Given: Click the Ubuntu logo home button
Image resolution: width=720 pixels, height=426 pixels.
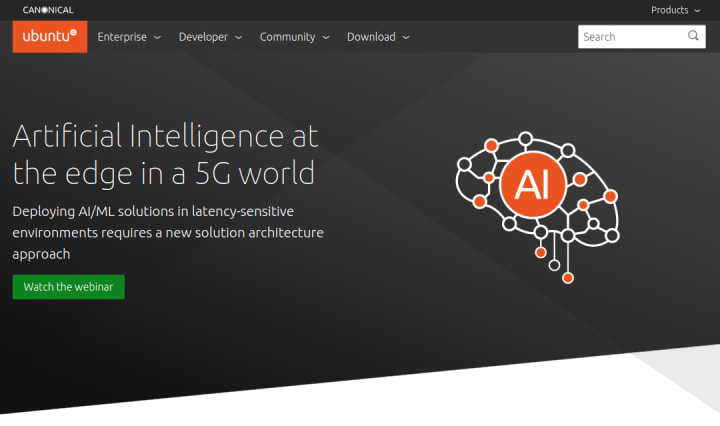Looking at the screenshot, I should [x=50, y=36].
